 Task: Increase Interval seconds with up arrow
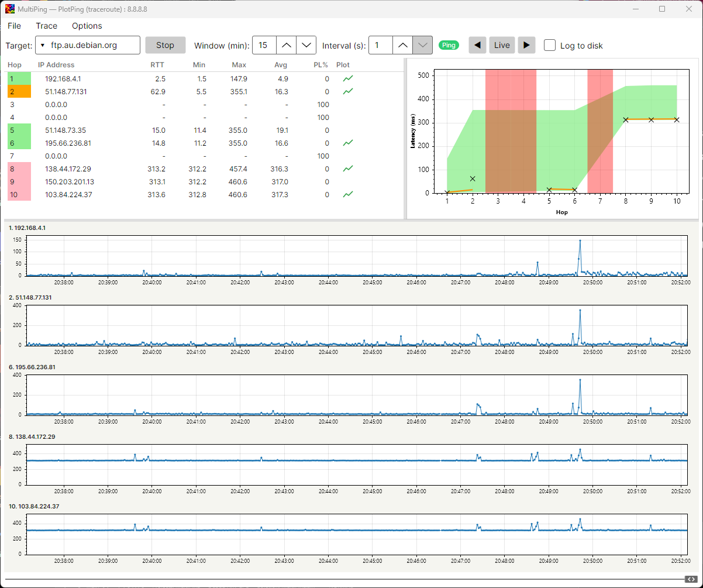[402, 45]
